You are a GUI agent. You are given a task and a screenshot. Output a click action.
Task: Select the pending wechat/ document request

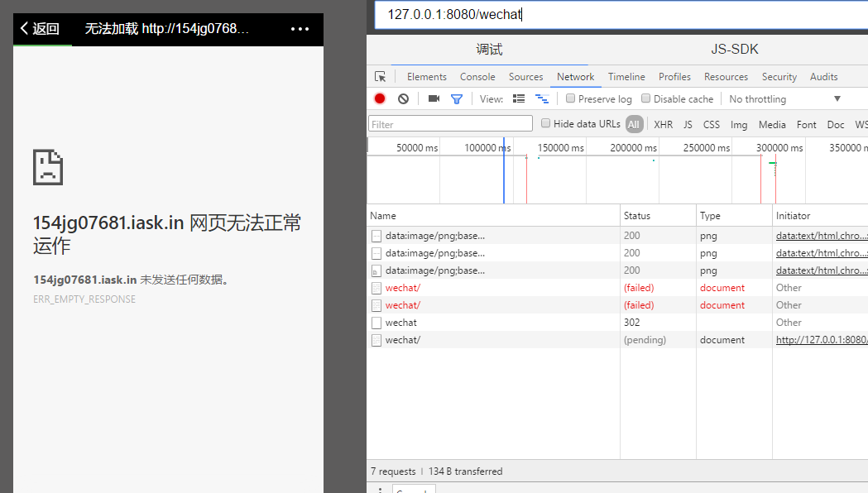[x=617, y=340]
